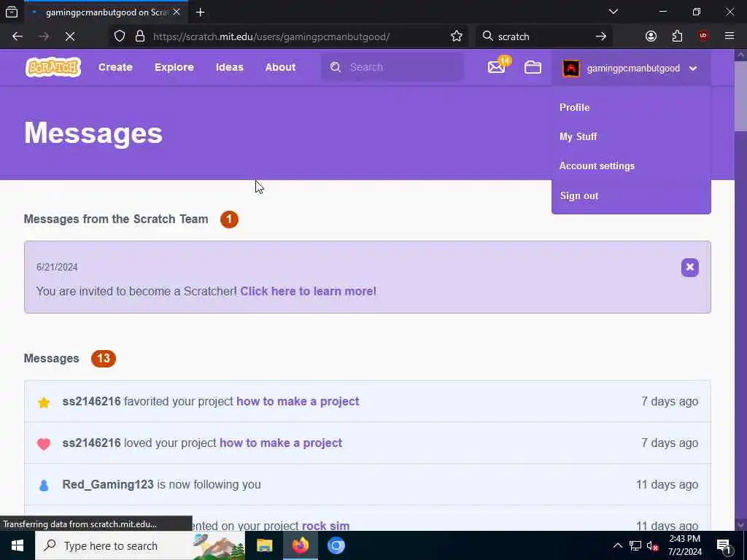Open the Ideas navigation link
The image size is (747, 560).
coord(230,67)
